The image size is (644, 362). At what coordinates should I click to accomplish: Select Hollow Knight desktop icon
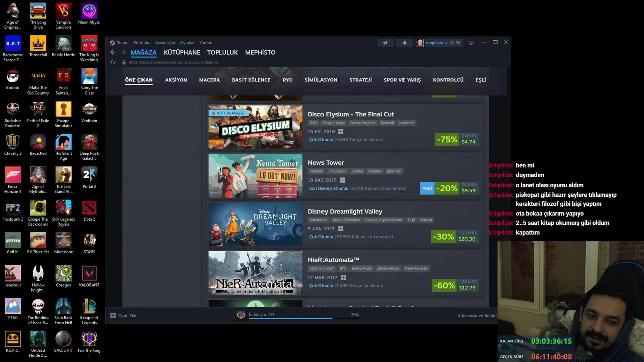pyautogui.click(x=38, y=278)
